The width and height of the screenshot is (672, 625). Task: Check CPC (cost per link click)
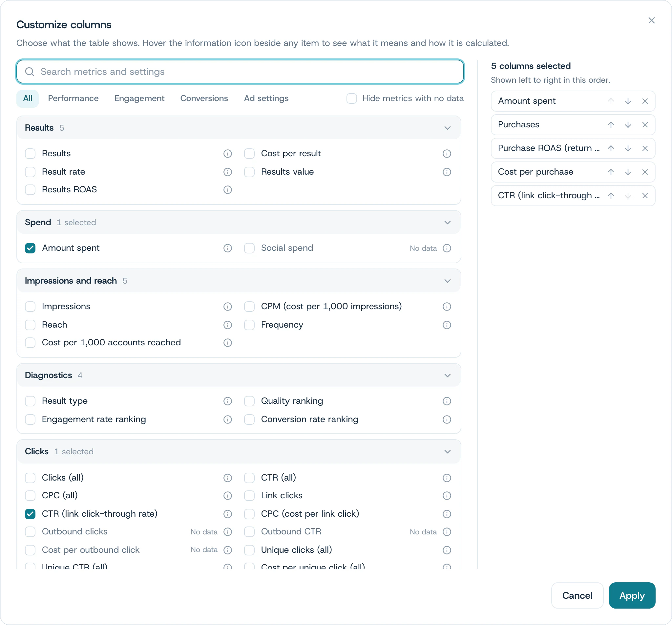pyautogui.click(x=249, y=514)
